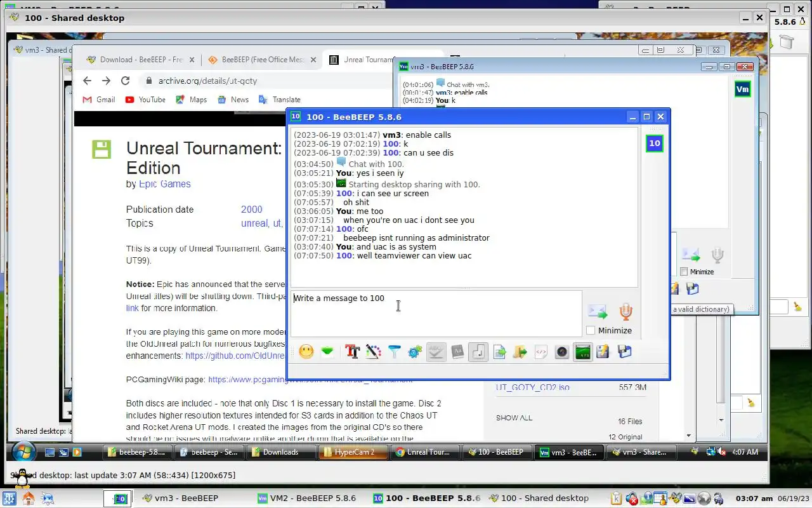Viewport: 812px width, 508px height.
Task: Open chat font selection (red T icon)
Action: click(352, 351)
